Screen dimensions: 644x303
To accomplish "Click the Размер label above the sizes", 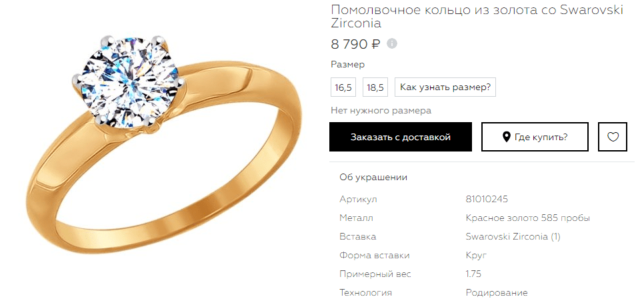I will click(347, 65).
